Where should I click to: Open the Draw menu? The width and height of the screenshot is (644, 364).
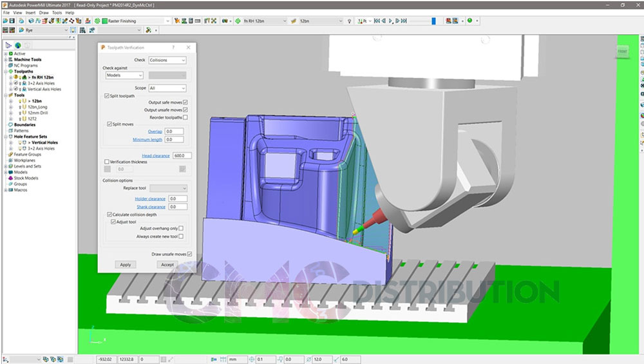pyautogui.click(x=44, y=12)
